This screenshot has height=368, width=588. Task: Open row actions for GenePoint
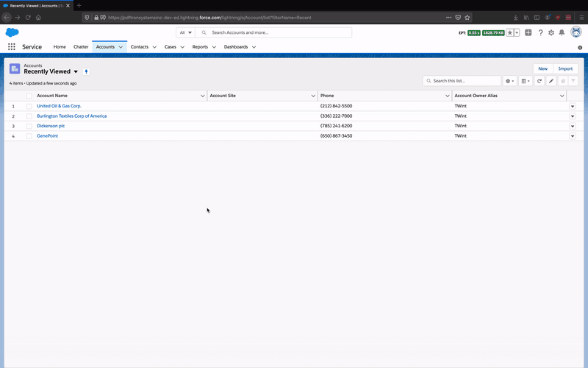573,136
